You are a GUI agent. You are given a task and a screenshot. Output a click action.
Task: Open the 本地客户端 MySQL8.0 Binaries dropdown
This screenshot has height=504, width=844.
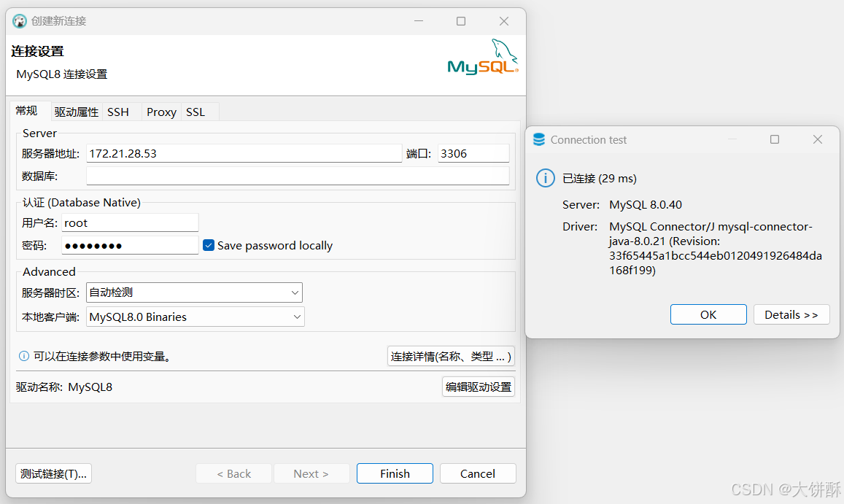tap(195, 317)
